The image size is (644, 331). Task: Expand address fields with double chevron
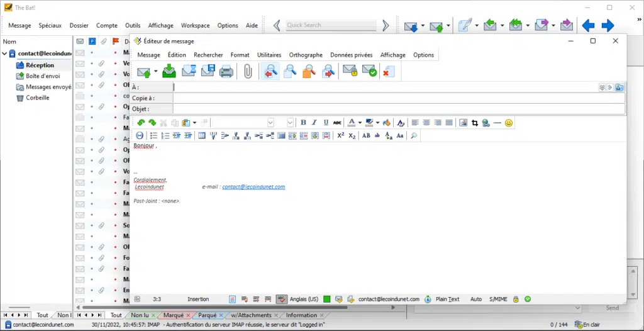pos(602,87)
